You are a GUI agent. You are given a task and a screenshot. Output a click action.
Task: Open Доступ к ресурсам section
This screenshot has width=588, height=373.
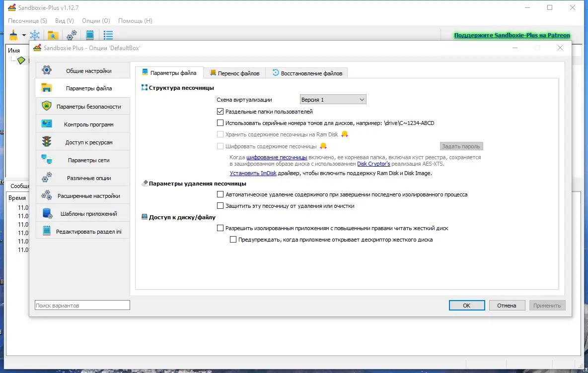click(x=83, y=142)
